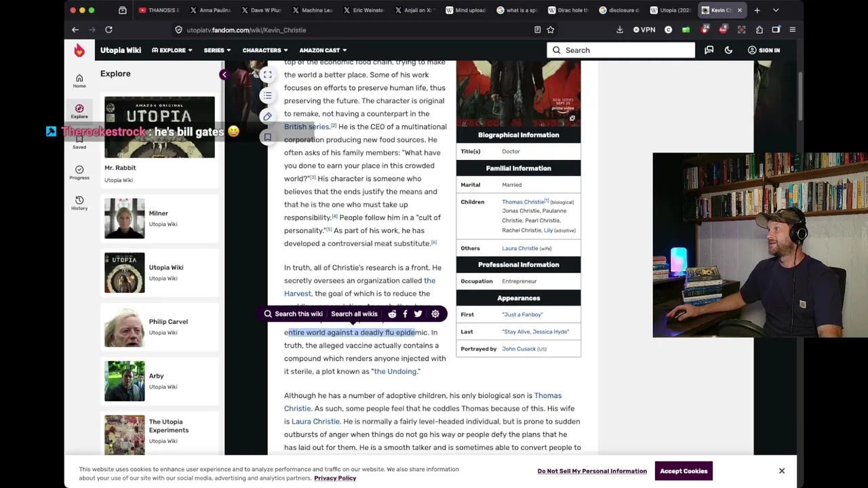Viewport: 868px width, 488px height.
Task: Click Accept Cookies button
Action: 684,471
